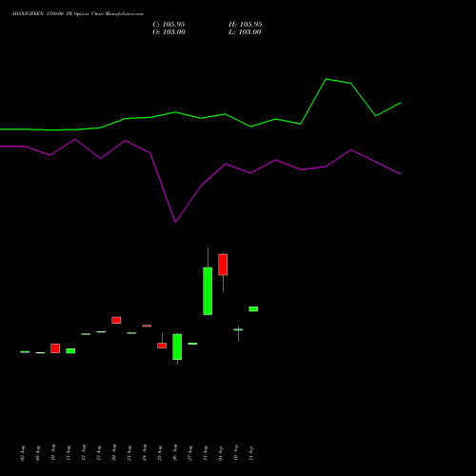476x476 pixels.
Task: Click the red candle above 20 Aug label
Action: [x=116, y=320]
